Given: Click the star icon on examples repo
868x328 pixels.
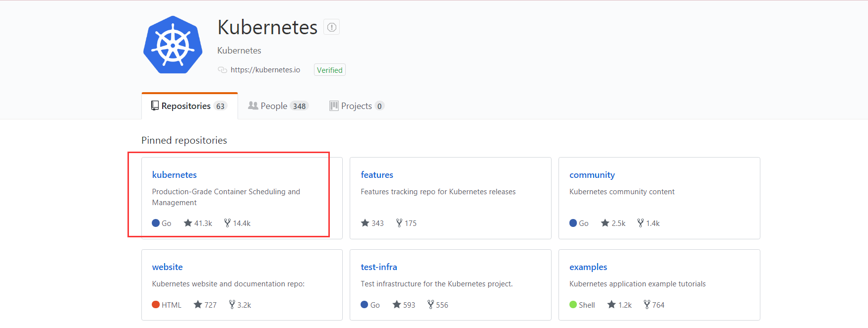Looking at the screenshot, I should tap(612, 305).
